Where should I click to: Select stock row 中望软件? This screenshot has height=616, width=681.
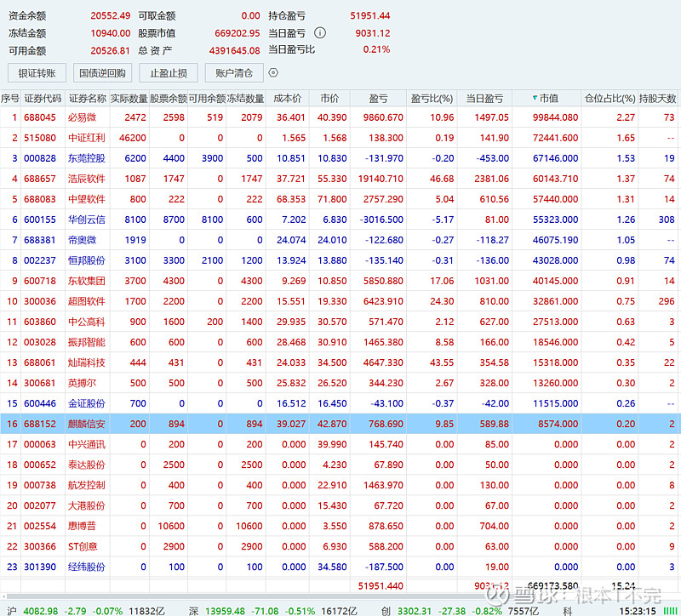339,199
